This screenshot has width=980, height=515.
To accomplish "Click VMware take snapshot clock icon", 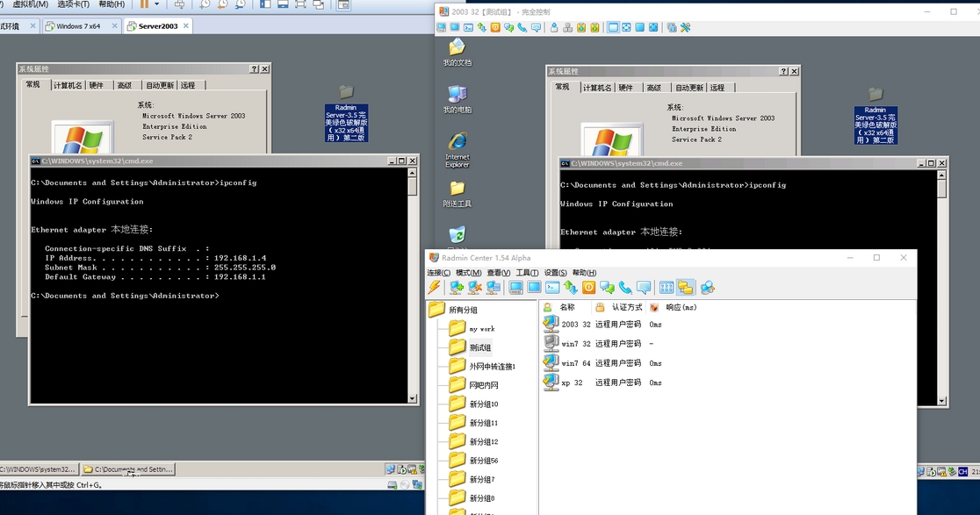I will (x=205, y=4).
